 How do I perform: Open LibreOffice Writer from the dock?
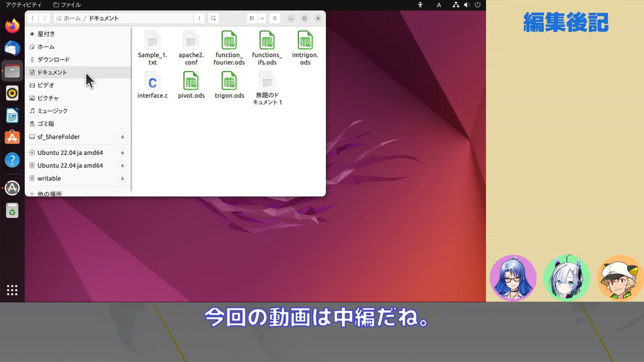tap(12, 116)
